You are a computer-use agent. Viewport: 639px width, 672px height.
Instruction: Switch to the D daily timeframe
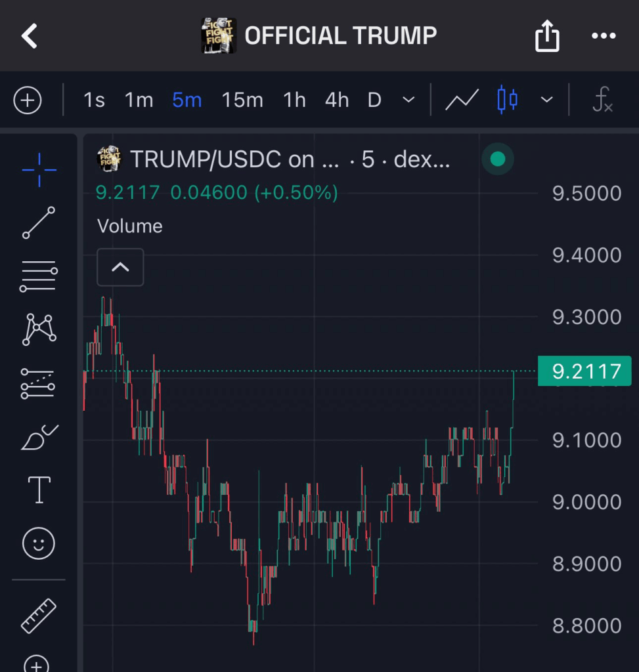coord(374,100)
